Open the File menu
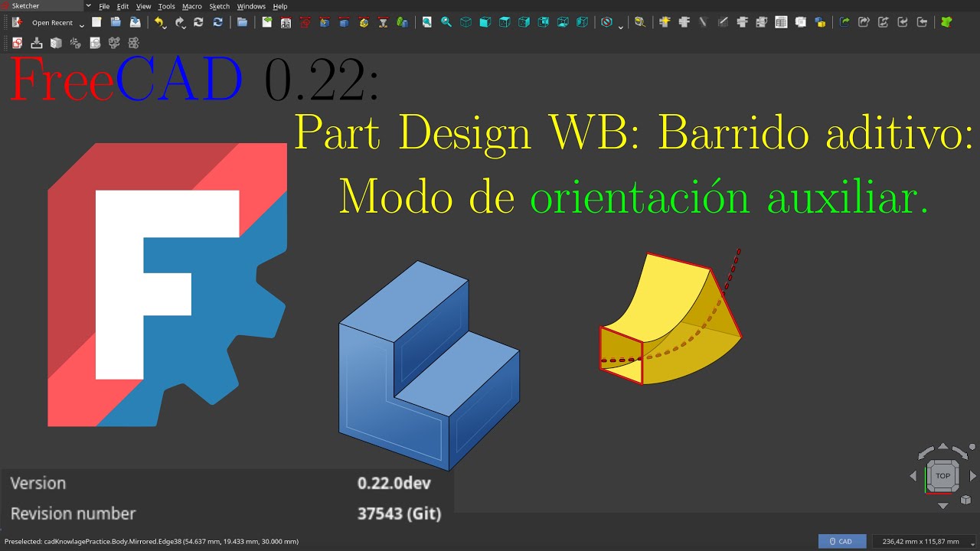The height and width of the screenshot is (551, 980). coord(104,6)
